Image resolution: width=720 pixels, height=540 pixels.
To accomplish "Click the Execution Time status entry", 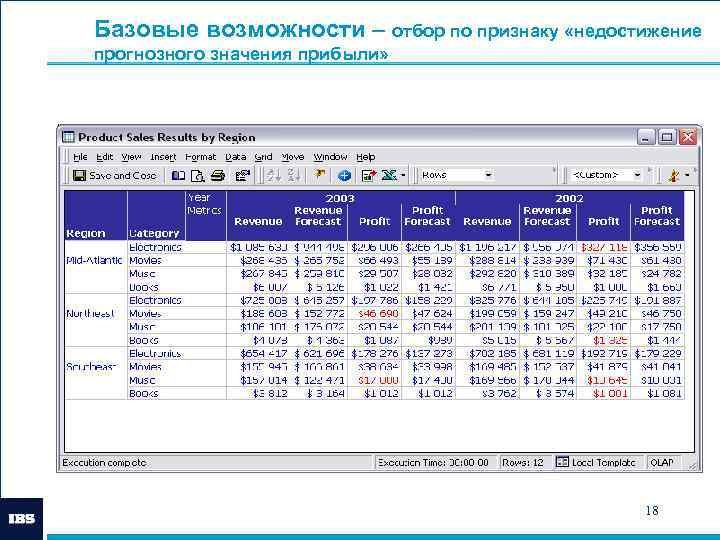I will pos(433,462).
